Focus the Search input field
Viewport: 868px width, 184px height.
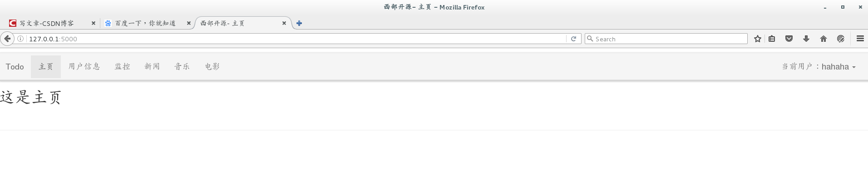click(666, 39)
